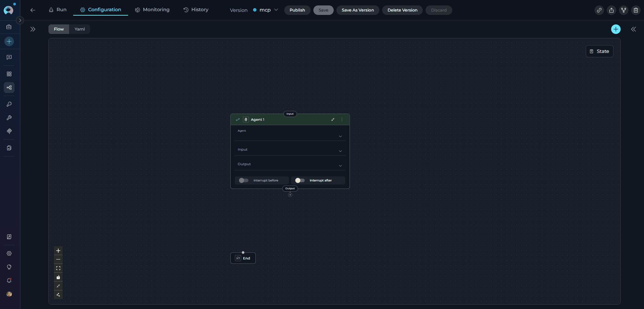Click the fit-view icon on the canvas controls

[x=58, y=268]
